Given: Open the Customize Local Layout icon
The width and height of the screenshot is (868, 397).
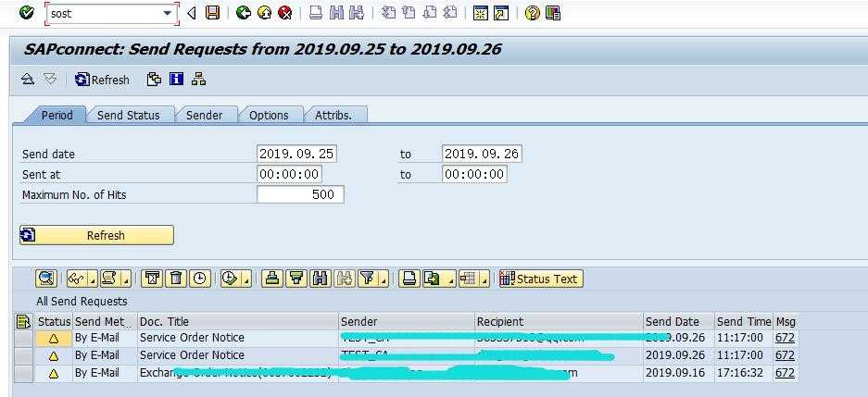Looking at the screenshot, I should 553,13.
